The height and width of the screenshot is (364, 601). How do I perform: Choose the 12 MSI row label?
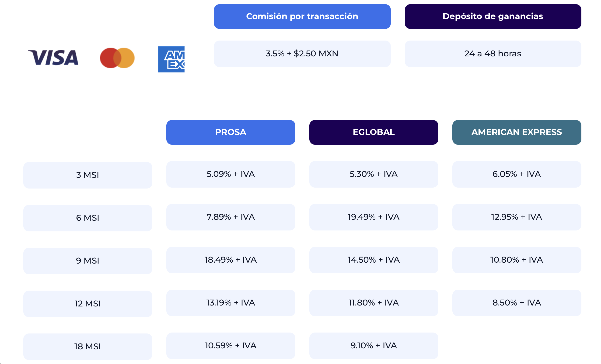pos(87,304)
